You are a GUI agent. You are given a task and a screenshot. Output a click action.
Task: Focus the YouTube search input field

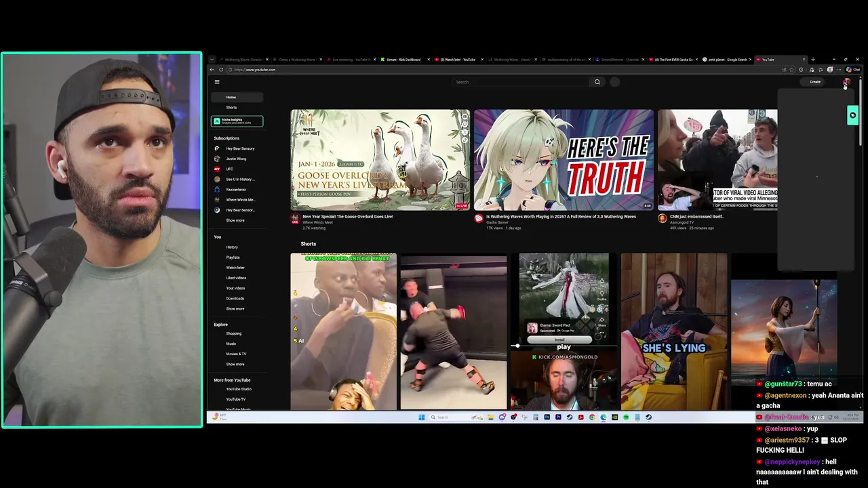(x=521, y=82)
